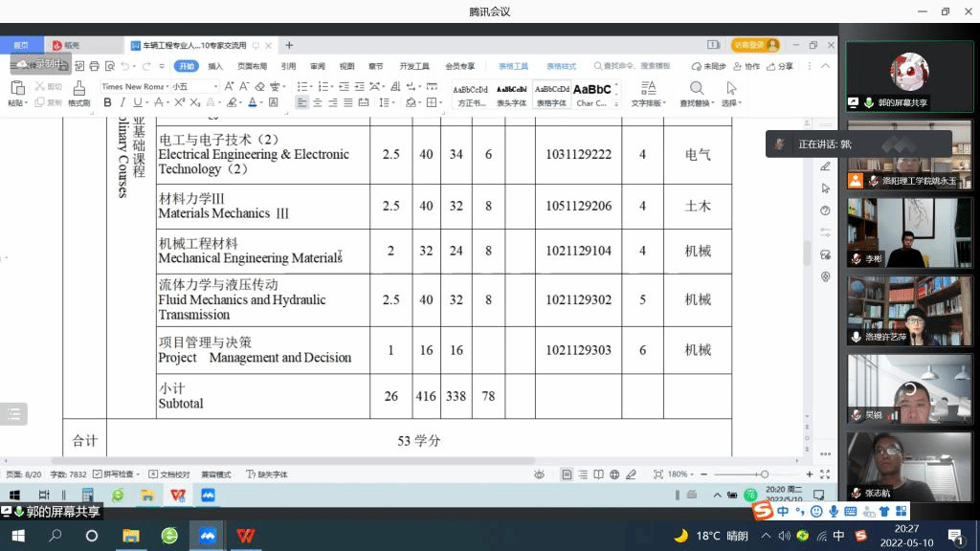Expand the Select (选择) dropdown
Viewport: 980px width, 551px height.
(731, 102)
